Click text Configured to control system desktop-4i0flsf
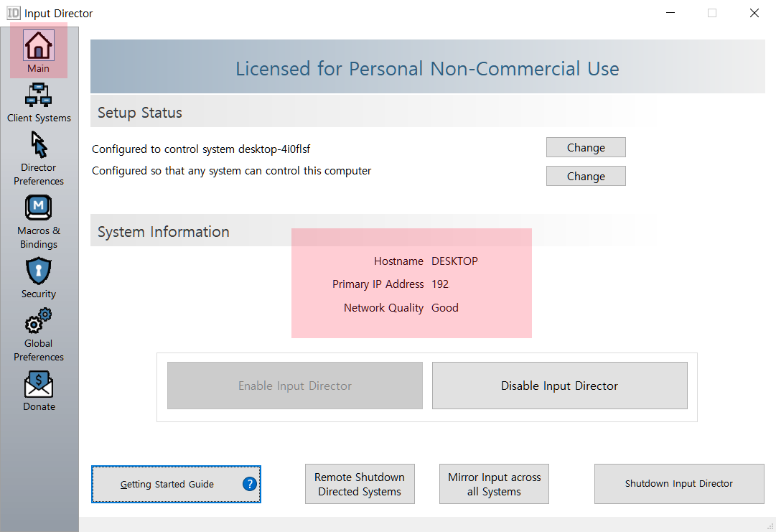Screen dimensions: 776x532 pyautogui.click(x=201, y=149)
